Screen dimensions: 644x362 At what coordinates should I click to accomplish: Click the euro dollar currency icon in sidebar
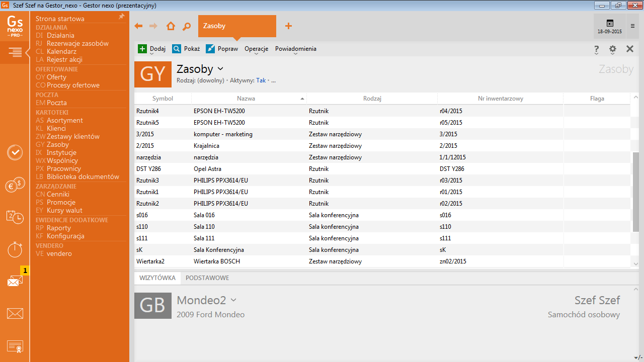click(15, 186)
